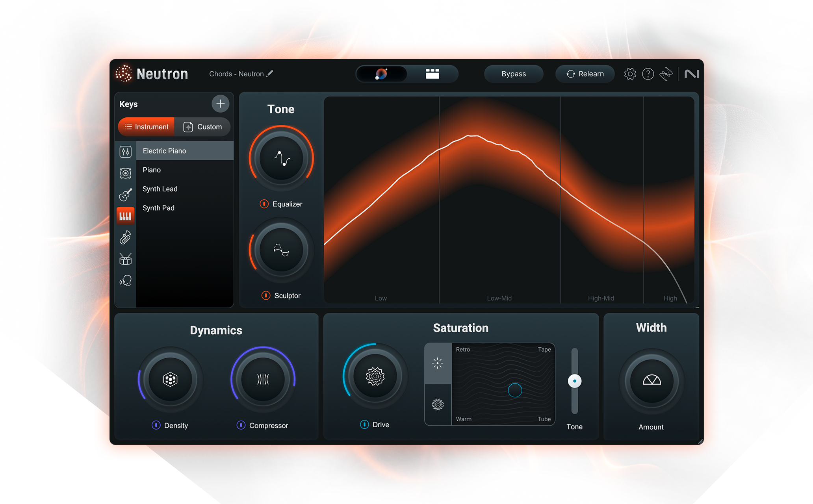The width and height of the screenshot is (813, 504).
Task: Choose Synth Pad target
Action: (185, 208)
